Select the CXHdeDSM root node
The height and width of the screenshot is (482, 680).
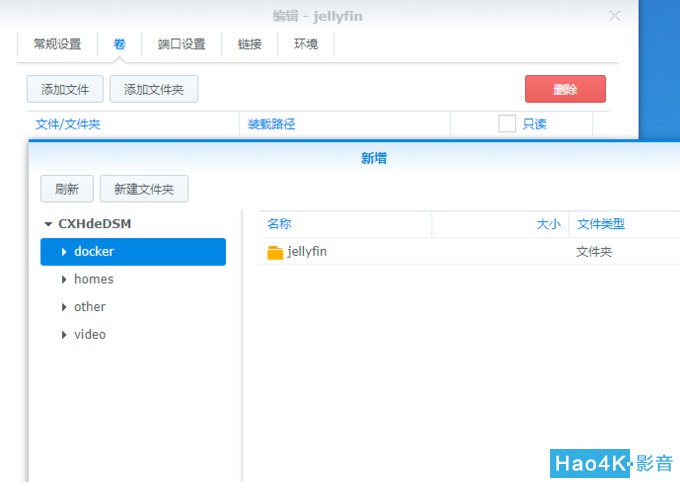[95, 224]
